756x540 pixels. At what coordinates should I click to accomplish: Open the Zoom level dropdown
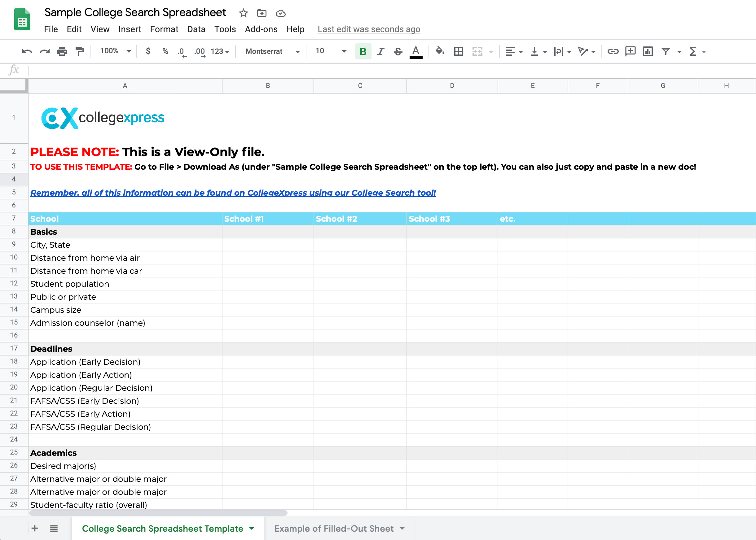coord(113,51)
